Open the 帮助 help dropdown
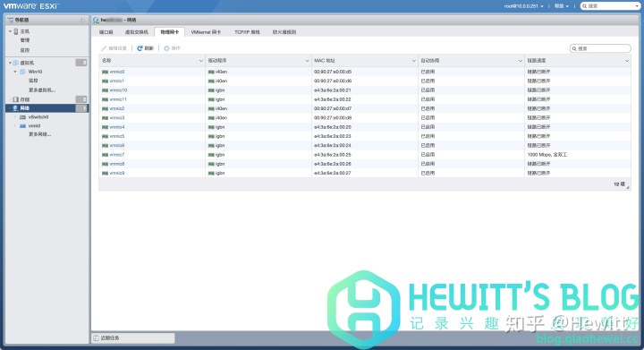Screen dimensions: 644x350 (x=562, y=6)
